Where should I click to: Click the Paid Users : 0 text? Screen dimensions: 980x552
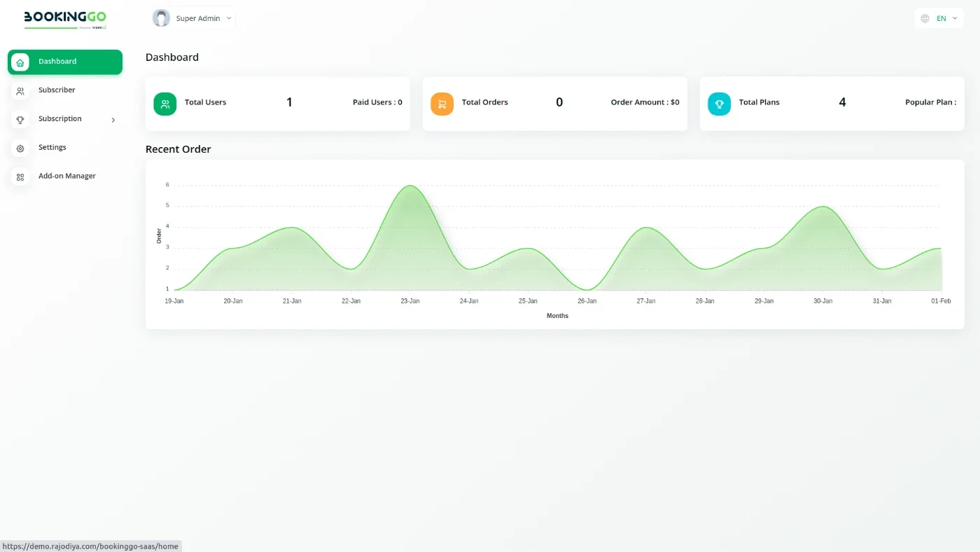click(x=377, y=102)
